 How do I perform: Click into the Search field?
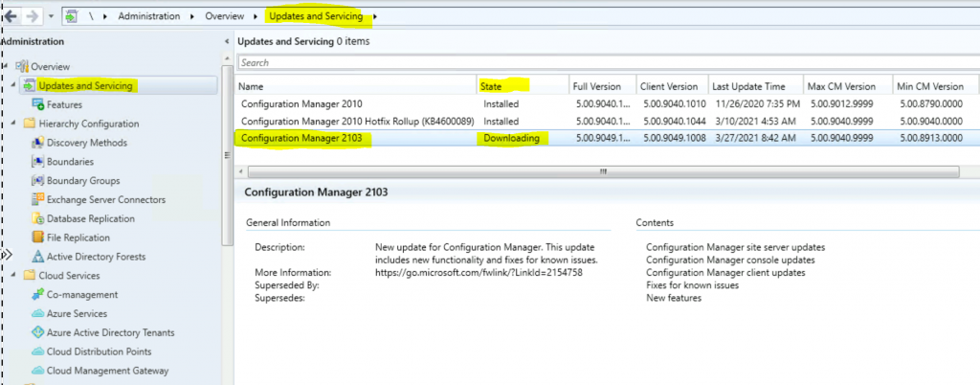pos(608,62)
